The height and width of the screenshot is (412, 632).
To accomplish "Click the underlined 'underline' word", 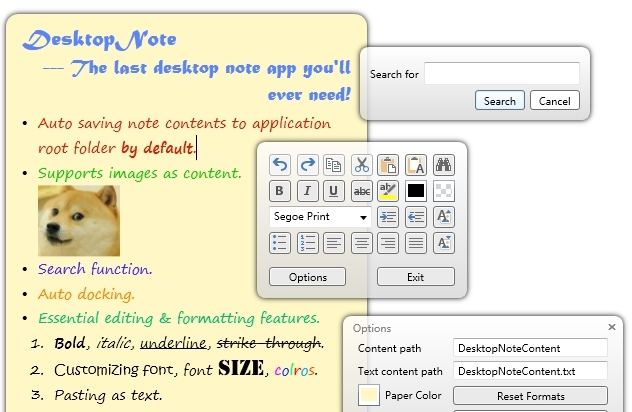I will click(x=173, y=343).
